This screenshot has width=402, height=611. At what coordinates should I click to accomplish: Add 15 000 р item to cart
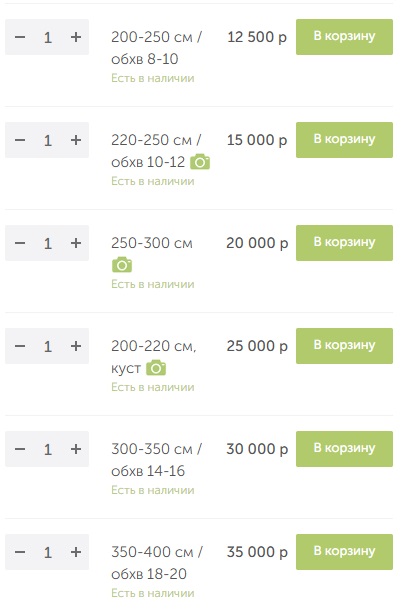344,140
